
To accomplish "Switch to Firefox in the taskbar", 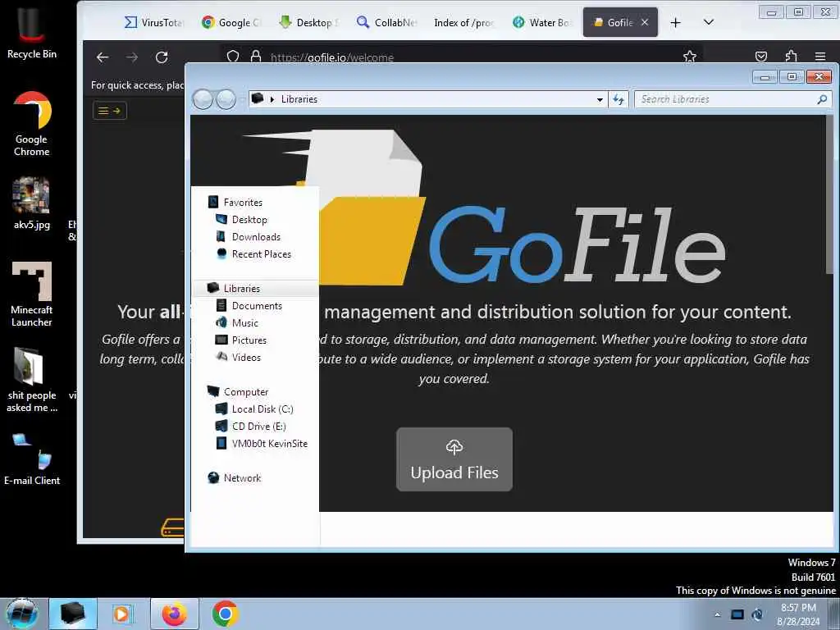I will 174,614.
